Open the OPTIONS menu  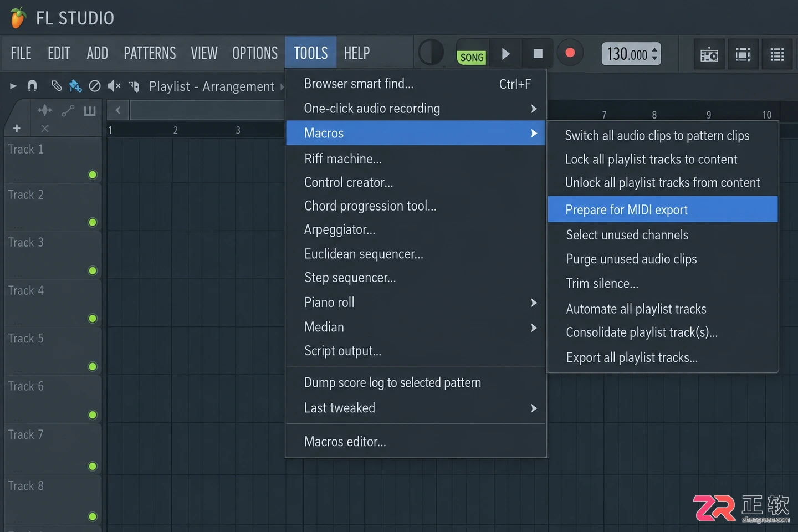tap(255, 53)
